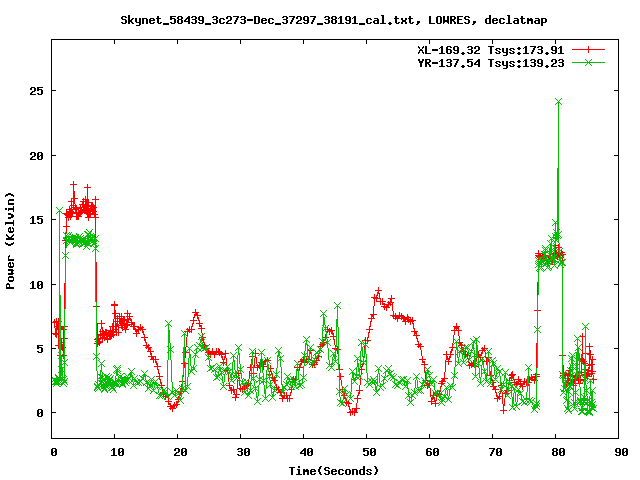Click the green YR spike peak near 24 Kelvin
Viewport: 640px width, 480px height.
tap(558, 102)
